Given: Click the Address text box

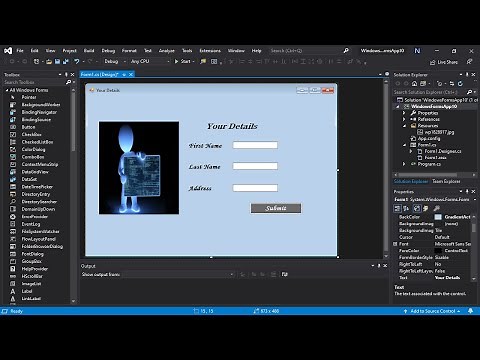Looking at the screenshot, I should [255, 188].
